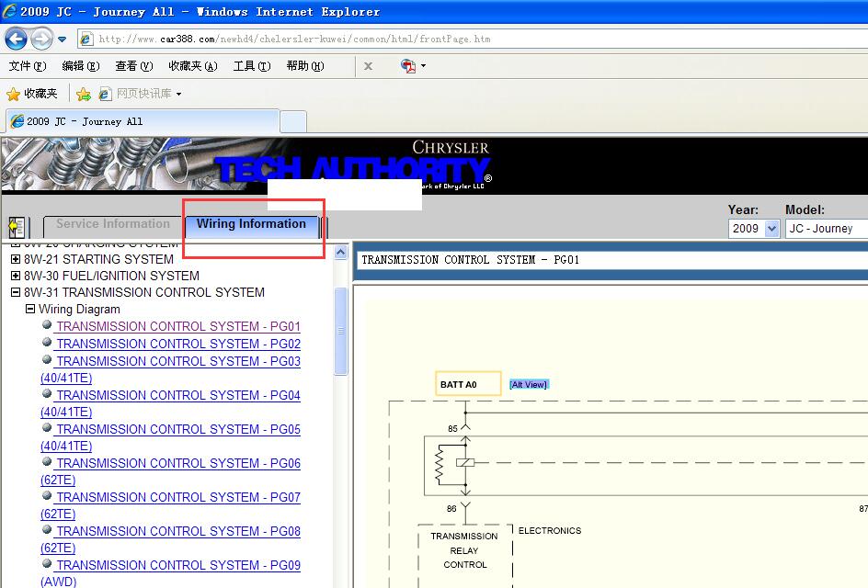Click the bullet icon beside PG08

point(47,530)
